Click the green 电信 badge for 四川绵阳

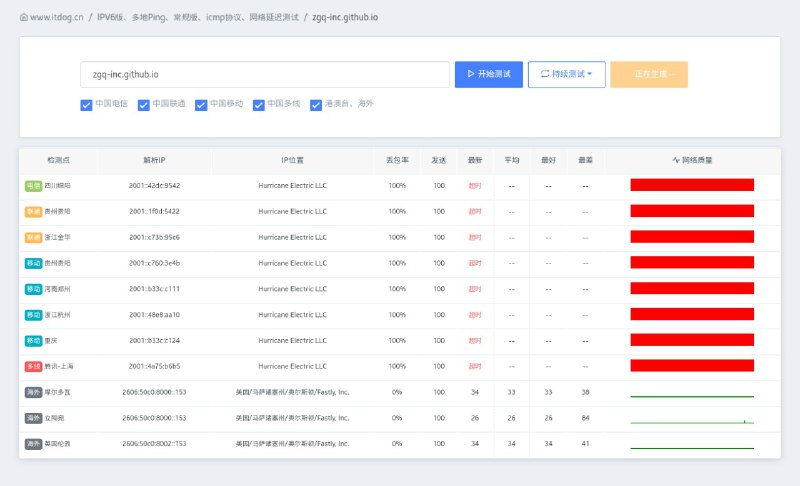pyautogui.click(x=33, y=185)
